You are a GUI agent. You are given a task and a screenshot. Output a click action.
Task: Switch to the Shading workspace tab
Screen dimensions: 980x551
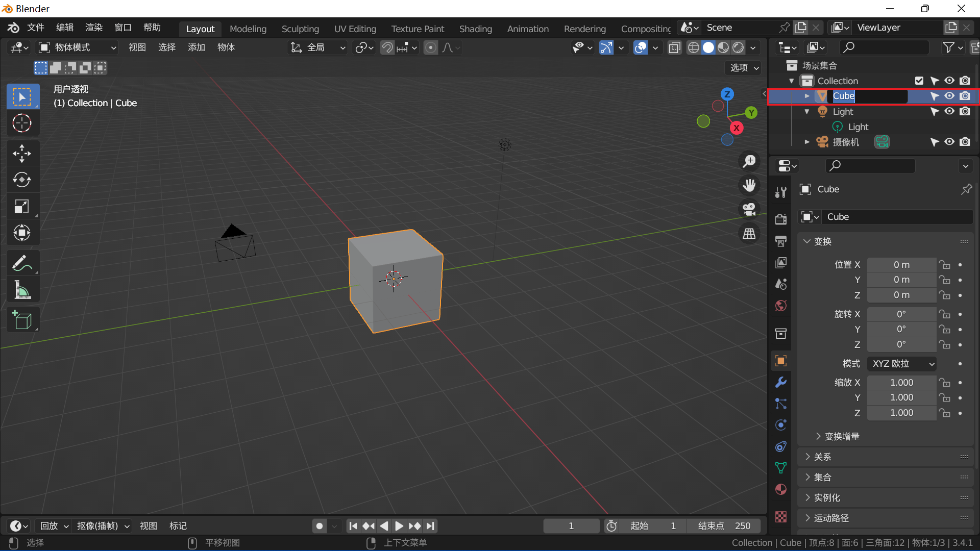(475, 29)
